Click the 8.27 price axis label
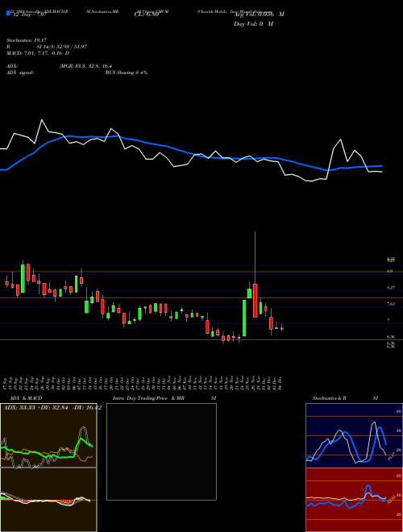The width and height of the screenshot is (403, 532). [391, 288]
